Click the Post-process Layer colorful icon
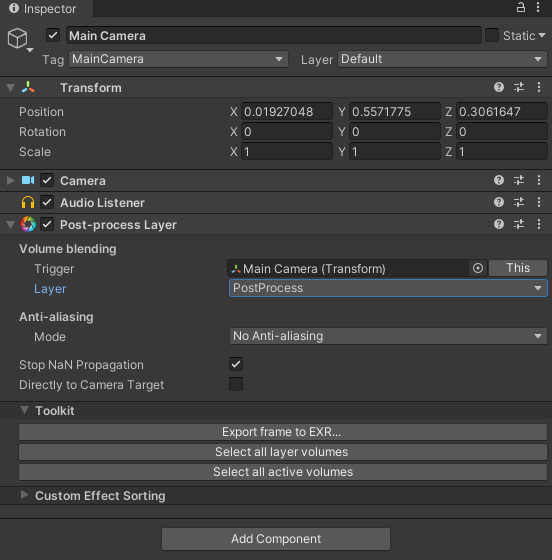 click(x=28, y=224)
